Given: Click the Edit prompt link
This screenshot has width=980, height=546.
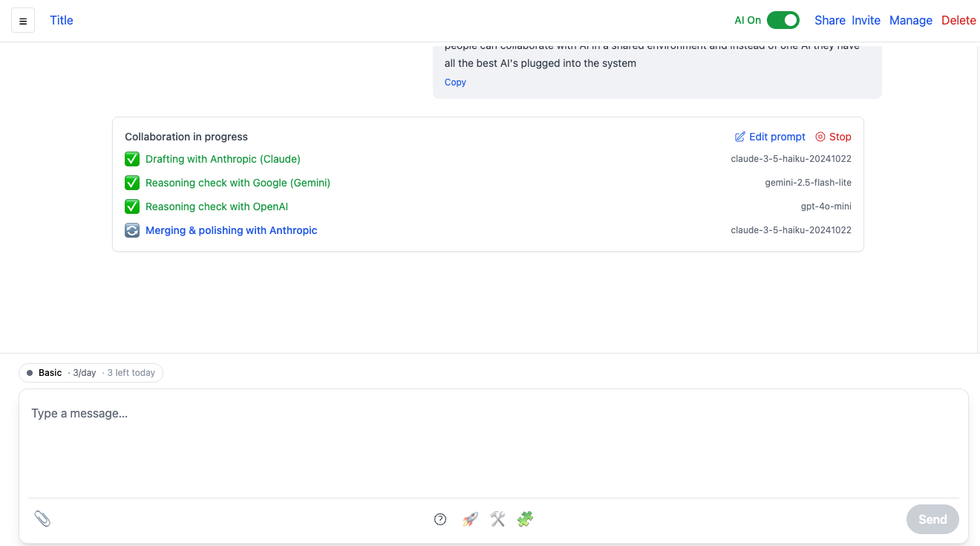Looking at the screenshot, I should click(x=770, y=137).
